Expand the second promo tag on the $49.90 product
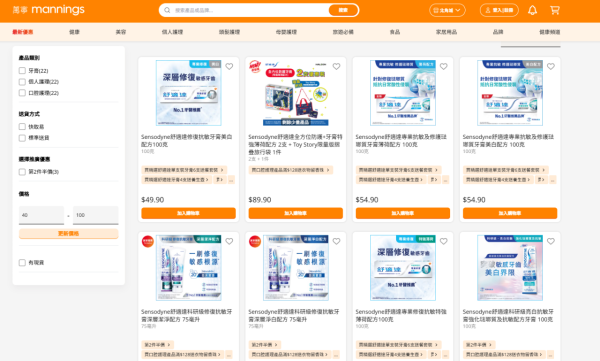The height and width of the screenshot is (361, 600). [177, 180]
